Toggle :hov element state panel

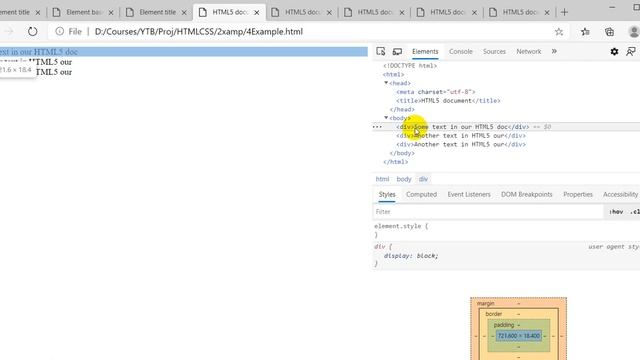616,211
